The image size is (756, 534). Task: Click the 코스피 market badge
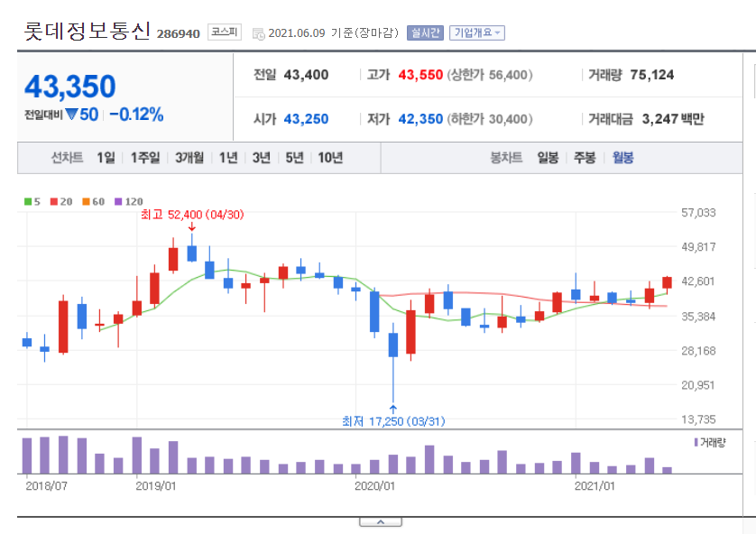[225, 32]
